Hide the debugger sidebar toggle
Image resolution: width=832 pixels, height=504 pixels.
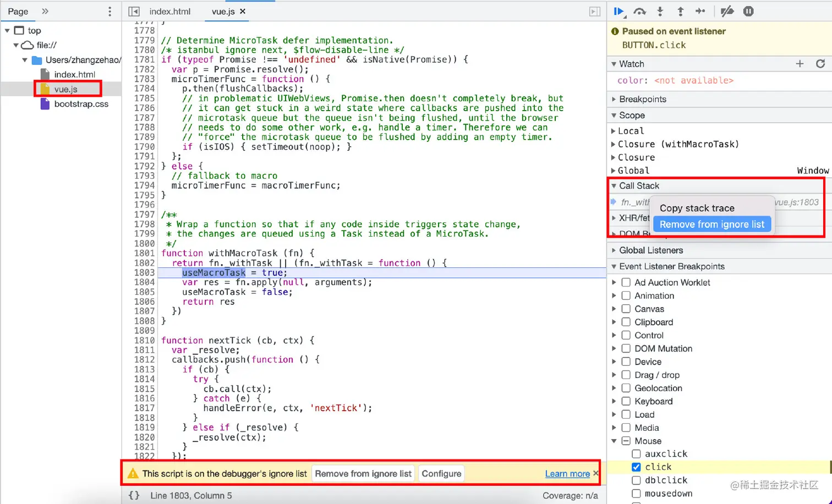pos(595,11)
